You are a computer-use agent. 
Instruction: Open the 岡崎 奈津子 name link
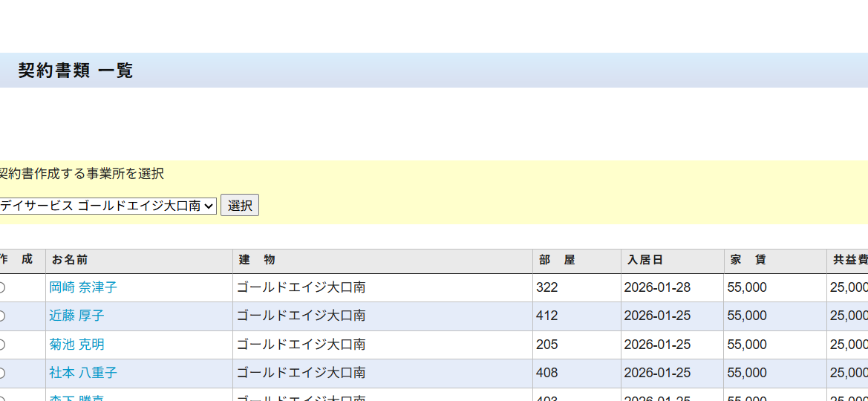click(83, 287)
